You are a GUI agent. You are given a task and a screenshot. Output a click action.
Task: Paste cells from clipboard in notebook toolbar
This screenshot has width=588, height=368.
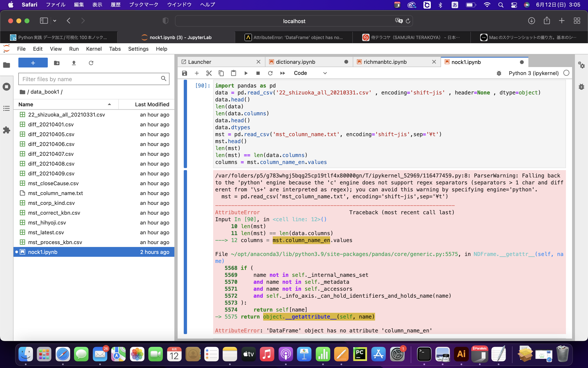(234, 73)
